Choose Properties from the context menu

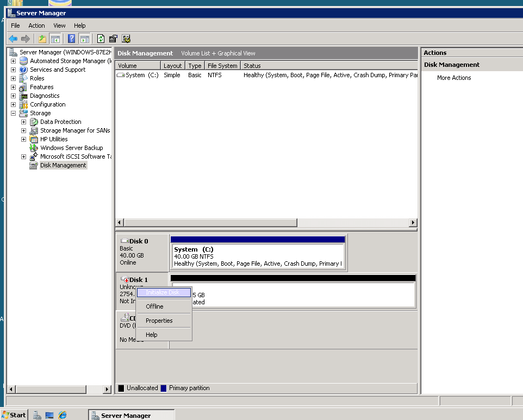tap(164, 321)
